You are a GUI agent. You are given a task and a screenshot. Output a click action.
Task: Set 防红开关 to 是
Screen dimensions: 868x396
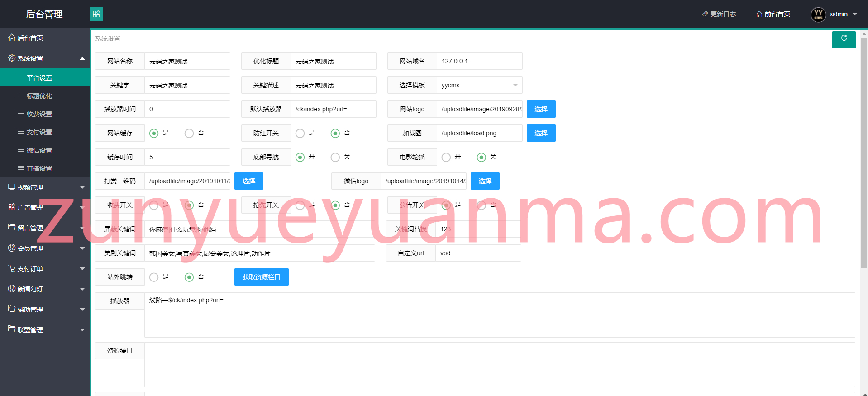click(300, 133)
